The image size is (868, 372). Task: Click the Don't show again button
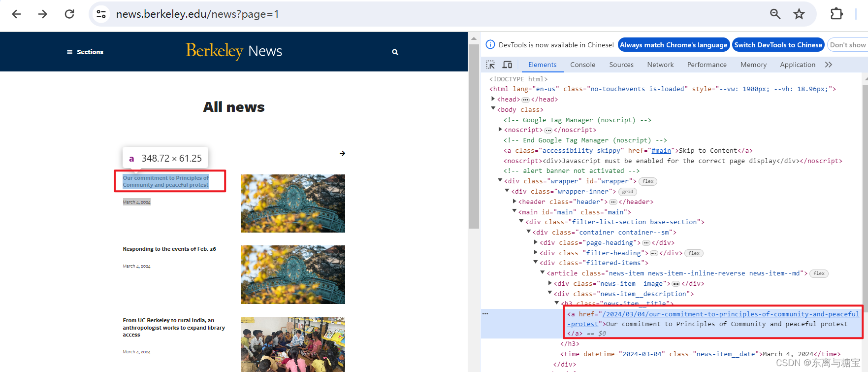pos(847,45)
